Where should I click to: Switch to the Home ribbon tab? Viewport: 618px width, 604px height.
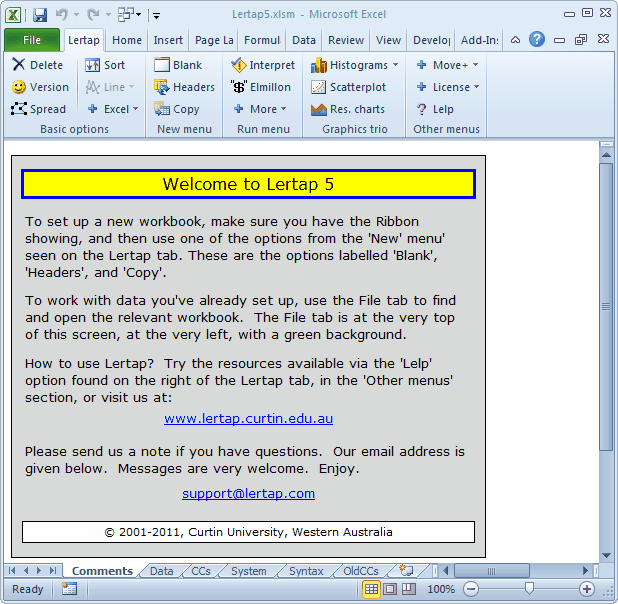(x=127, y=40)
